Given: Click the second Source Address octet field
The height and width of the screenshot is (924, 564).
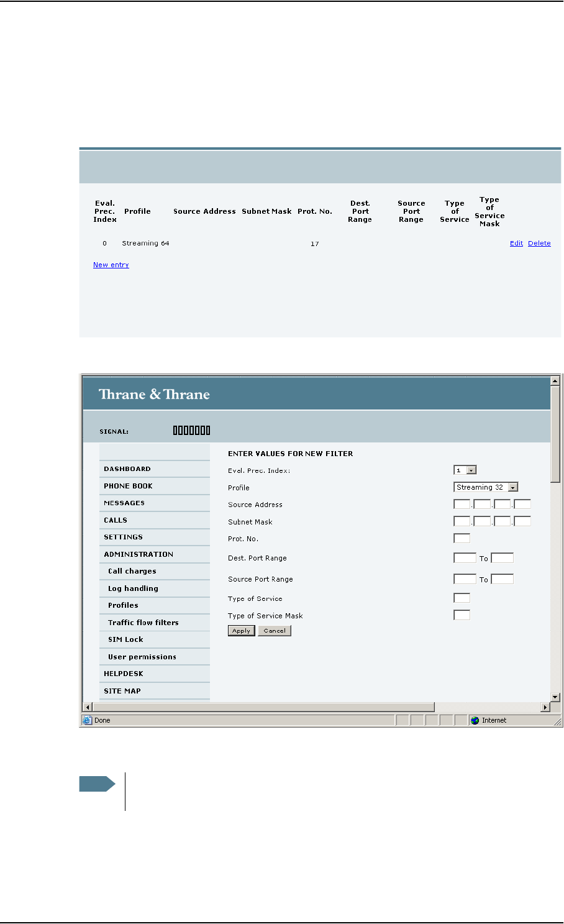Looking at the screenshot, I should [482, 504].
